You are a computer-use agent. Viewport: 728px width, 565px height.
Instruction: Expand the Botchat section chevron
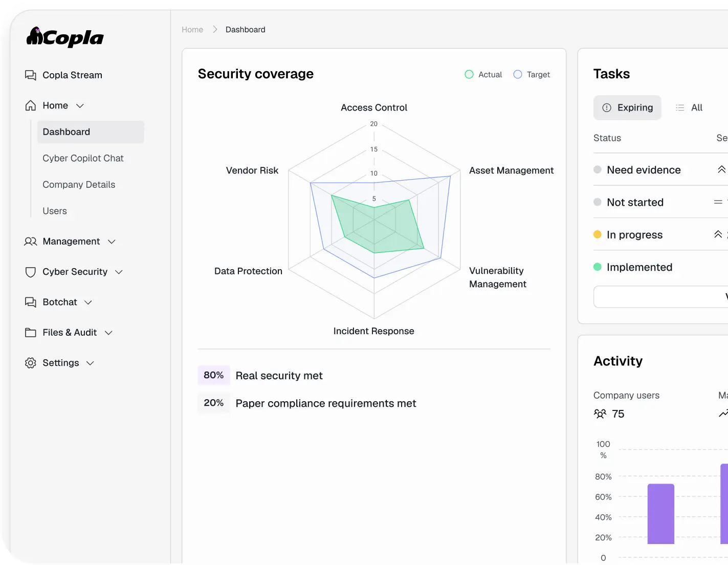[88, 302]
